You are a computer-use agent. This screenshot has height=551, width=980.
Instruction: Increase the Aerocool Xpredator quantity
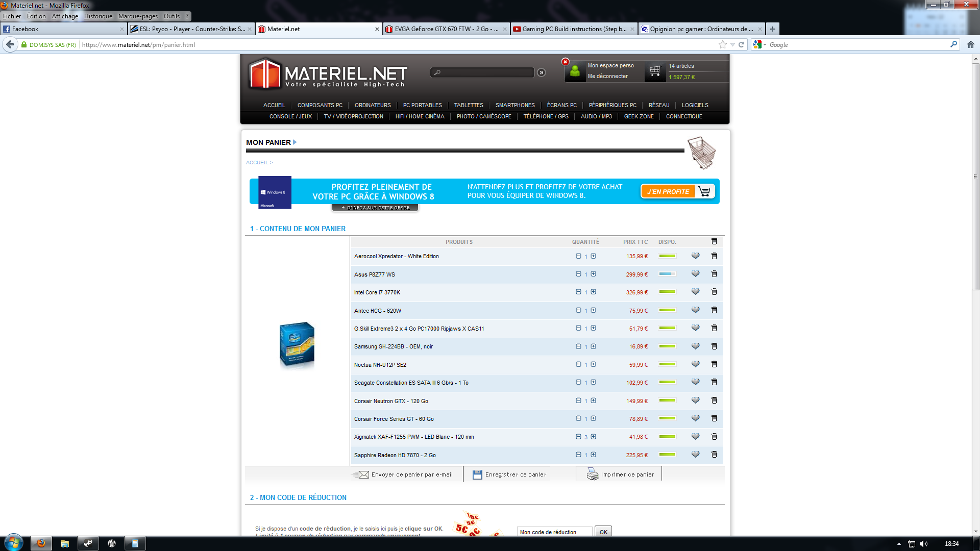point(593,256)
